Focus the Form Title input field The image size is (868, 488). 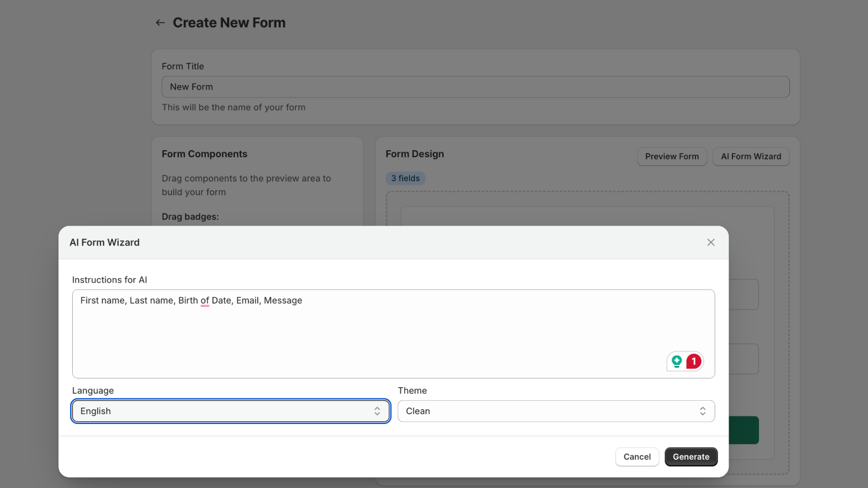click(x=475, y=87)
